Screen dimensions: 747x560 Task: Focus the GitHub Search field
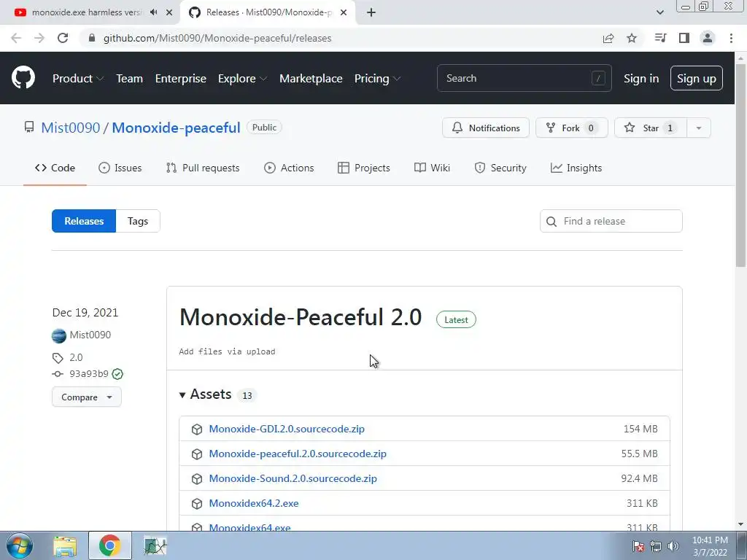coord(524,78)
